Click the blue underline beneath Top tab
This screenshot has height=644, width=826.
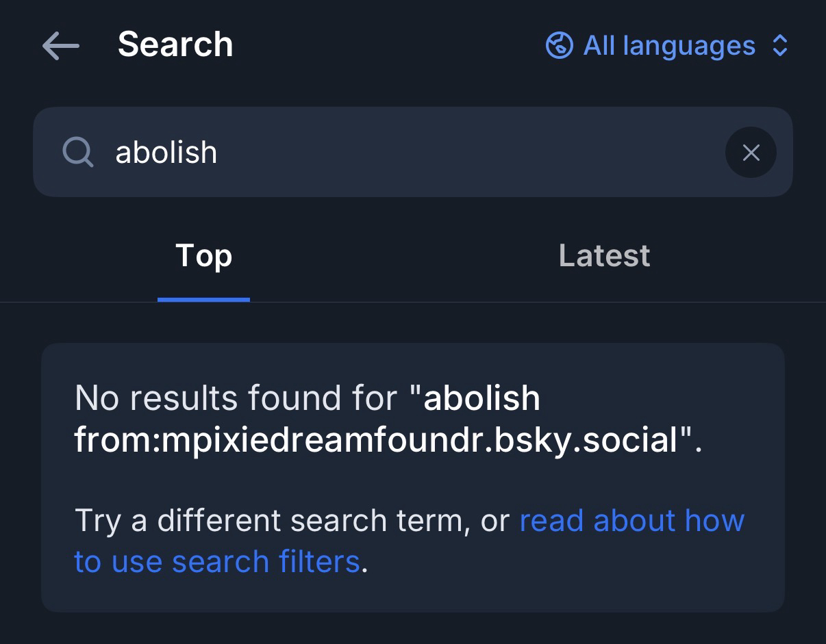(203, 299)
